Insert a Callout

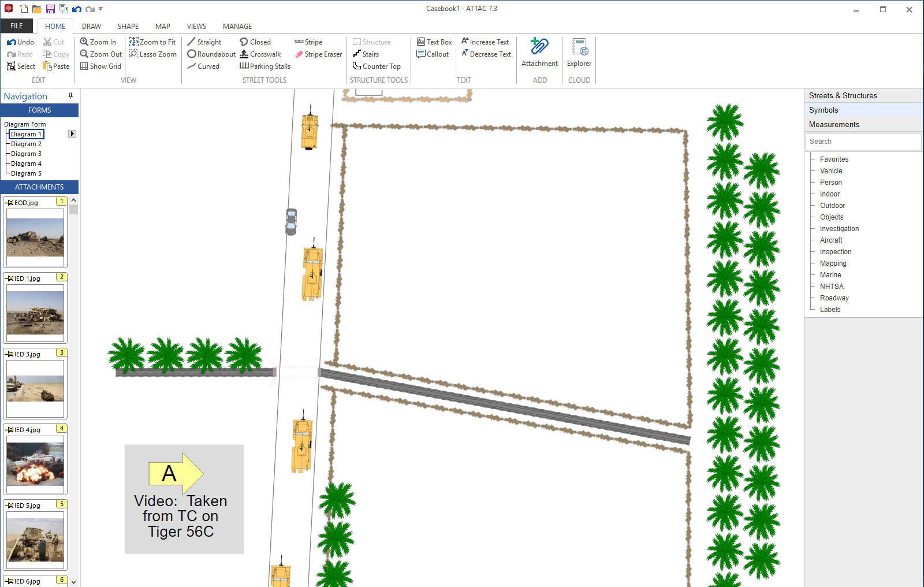433,54
